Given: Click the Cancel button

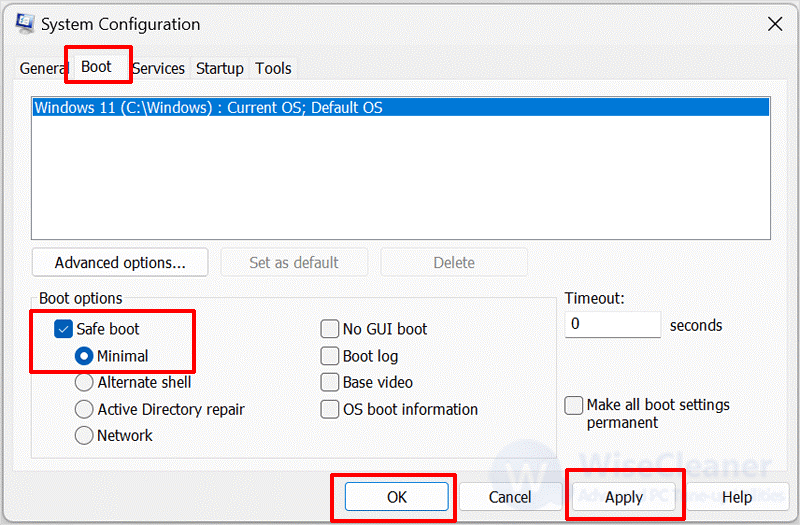Looking at the screenshot, I should pyautogui.click(x=510, y=497).
